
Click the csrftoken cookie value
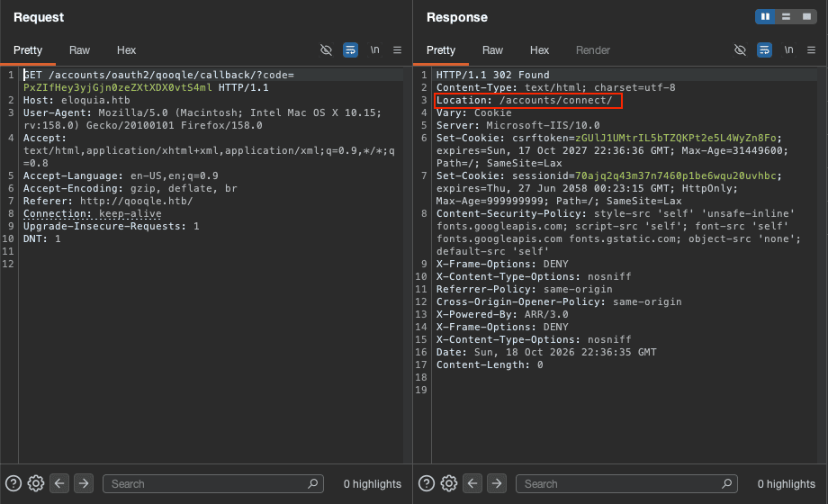pos(675,138)
